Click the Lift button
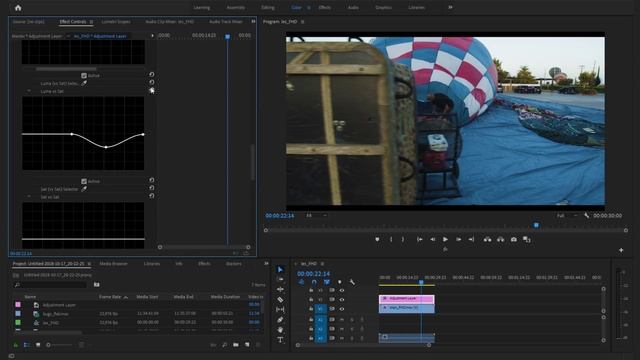640x360 pixels. tap(487, 240)
